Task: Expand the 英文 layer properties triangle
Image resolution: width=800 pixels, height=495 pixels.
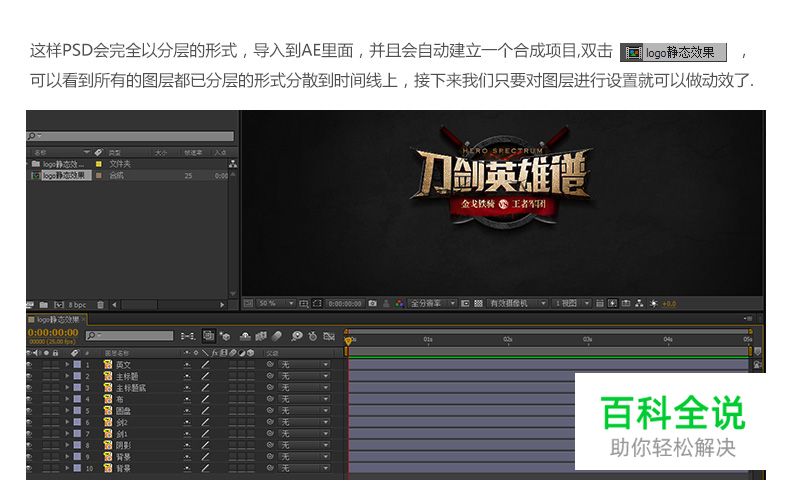Action: pyautogui.click(x=67, y=364)
